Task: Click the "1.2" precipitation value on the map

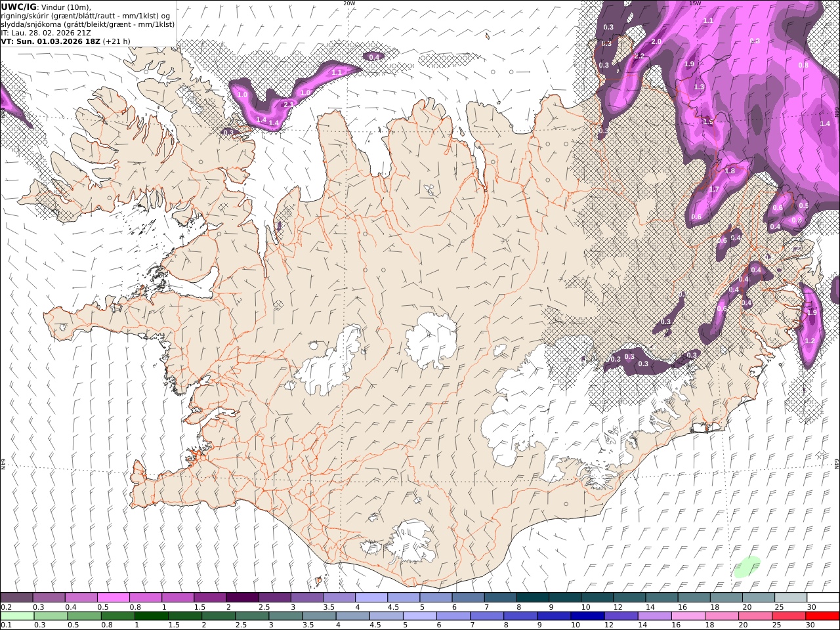Action: [809, 341]
